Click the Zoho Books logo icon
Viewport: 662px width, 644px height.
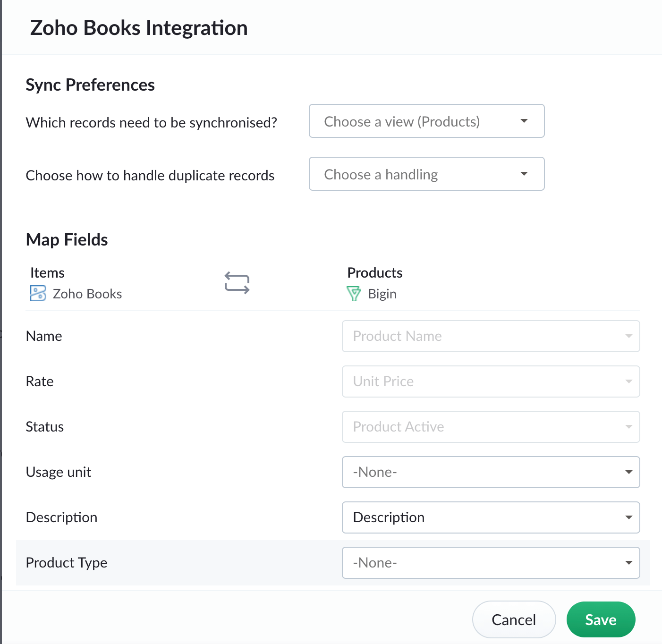[x=38, y=293]
